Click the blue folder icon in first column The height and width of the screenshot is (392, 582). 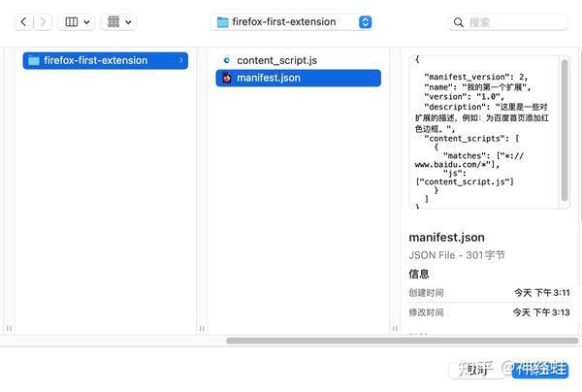(x=34, y=60)
